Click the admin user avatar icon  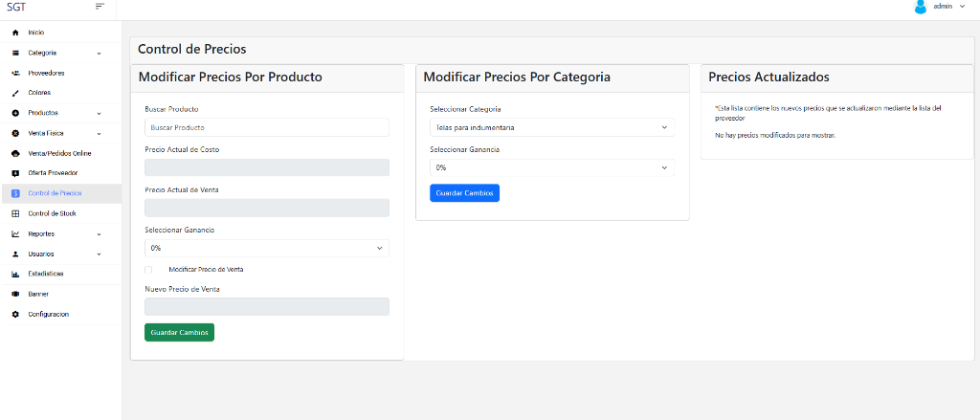point(921,7)
